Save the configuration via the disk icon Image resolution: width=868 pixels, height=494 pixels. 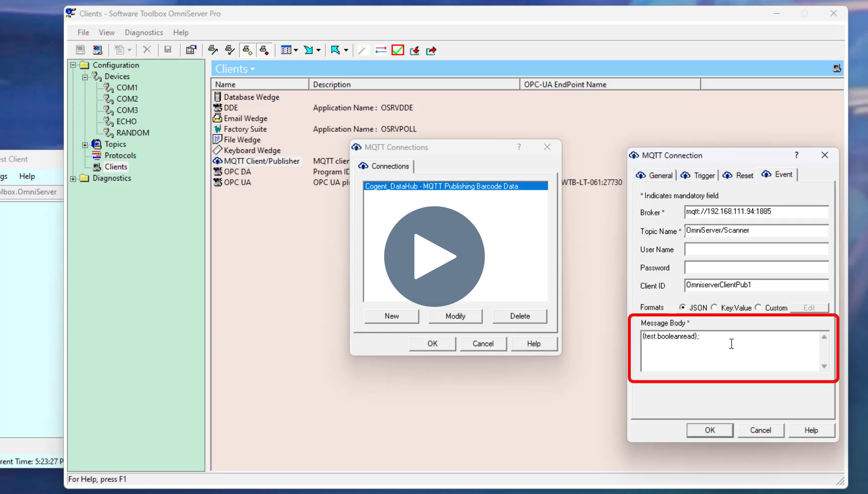point(168,50)
